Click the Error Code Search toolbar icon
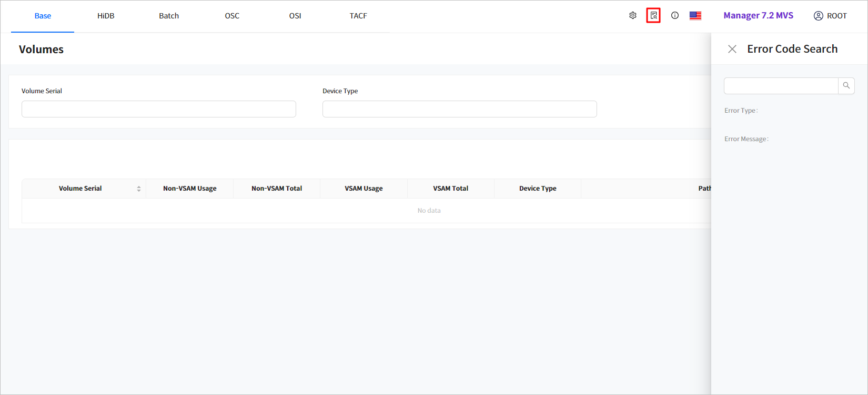 click(x=653, y=16)
